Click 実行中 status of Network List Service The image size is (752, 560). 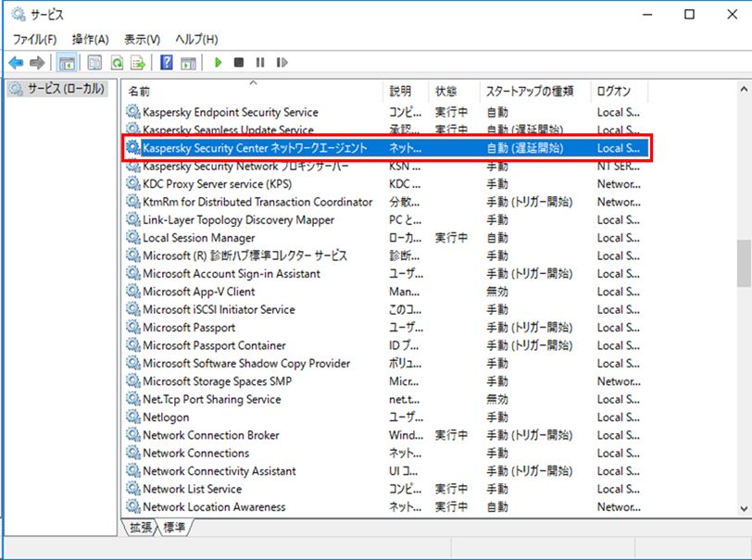pyautogui.click(x=451, y=489)
